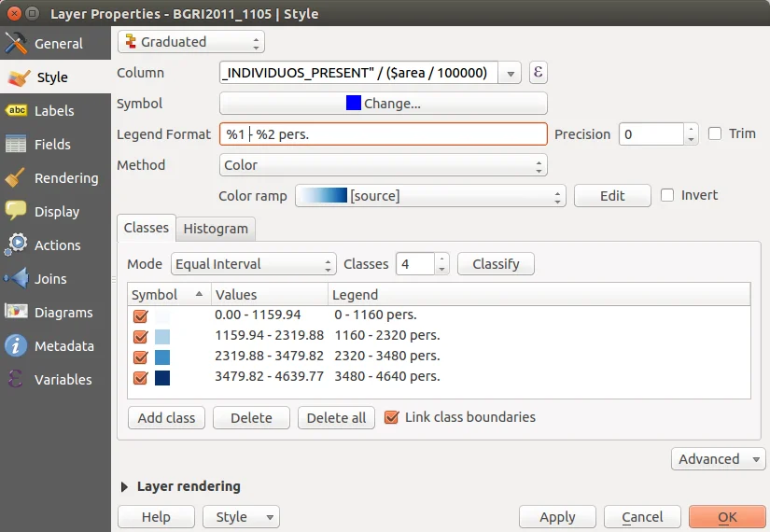Expand the Layer rendering section
The image size is (770, 532).
[x=125, y=486]
